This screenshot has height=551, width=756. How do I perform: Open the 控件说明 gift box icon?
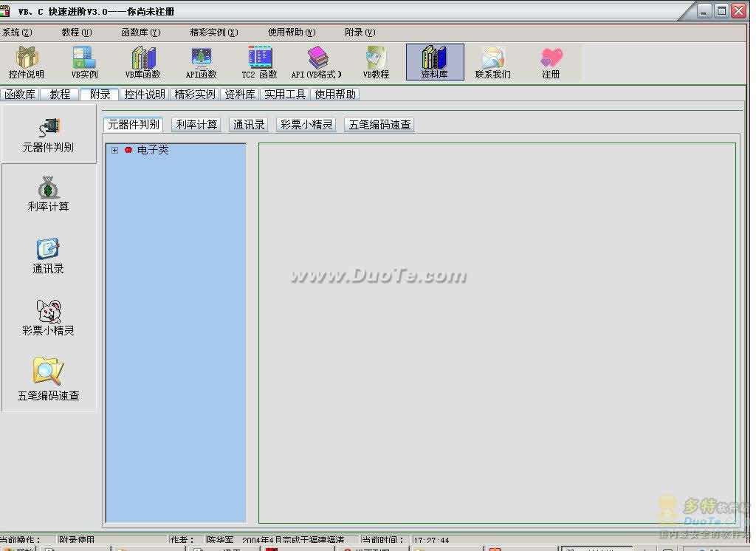27,58
